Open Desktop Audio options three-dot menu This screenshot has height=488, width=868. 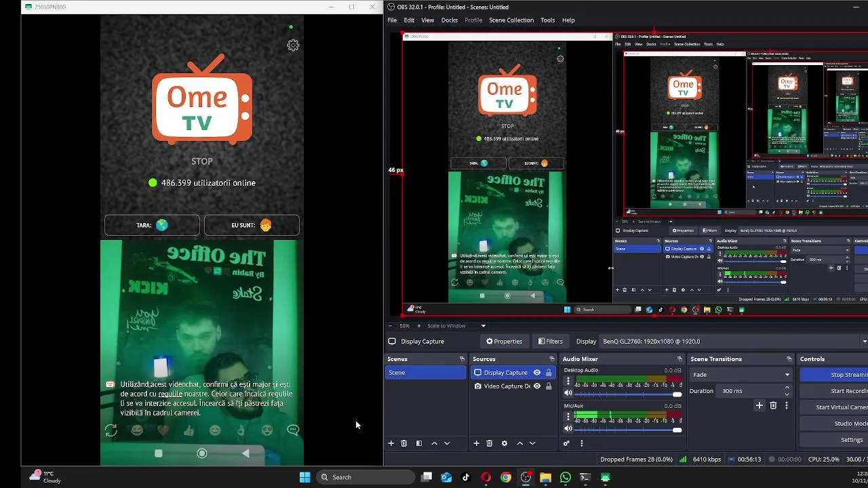click(568, 381)
